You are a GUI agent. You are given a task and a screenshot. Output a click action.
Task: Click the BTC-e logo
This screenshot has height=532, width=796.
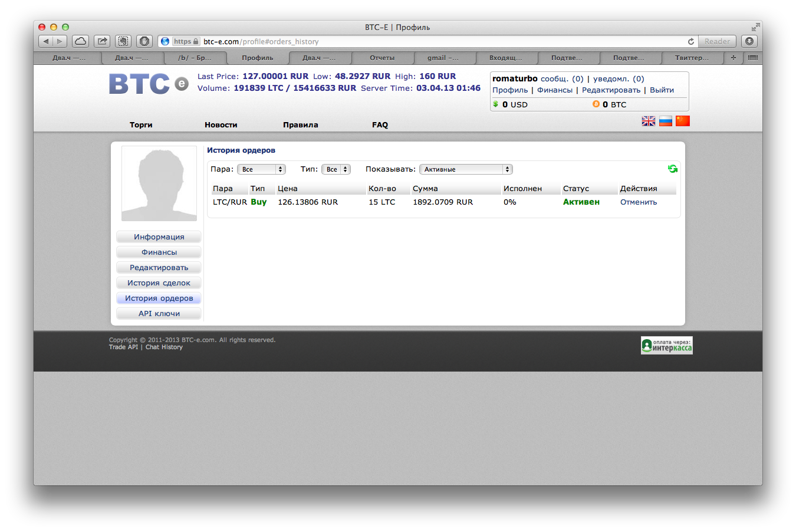coord(149,84)
